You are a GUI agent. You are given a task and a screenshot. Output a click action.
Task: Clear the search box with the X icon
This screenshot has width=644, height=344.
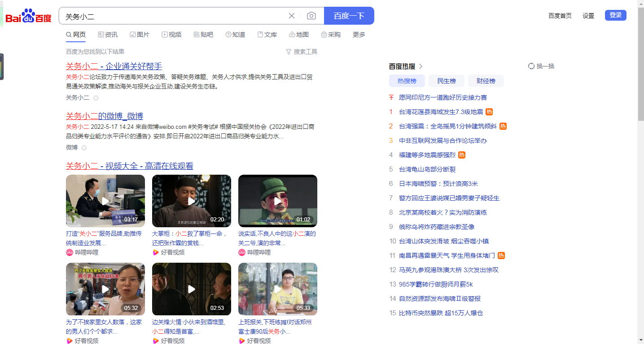pos(292,16)
